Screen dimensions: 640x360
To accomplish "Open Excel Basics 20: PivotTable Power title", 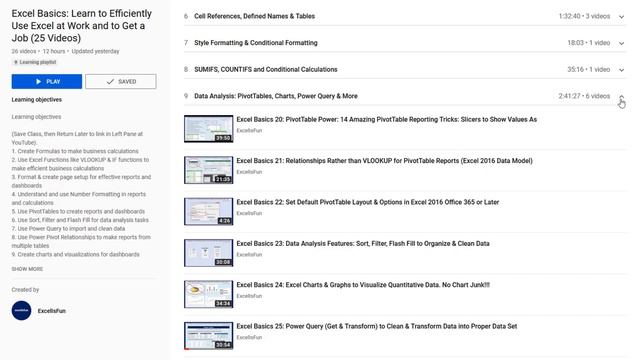I will pos(387,120).
